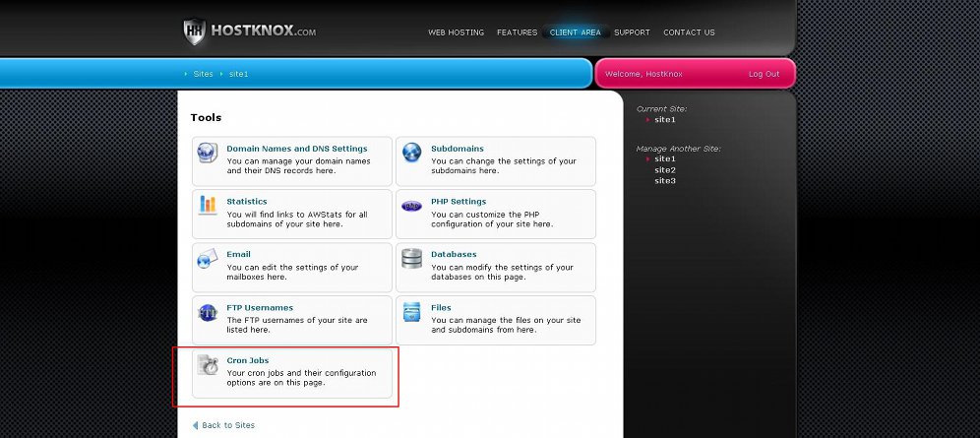Open the Web Hosting menu item

point(456,32)
